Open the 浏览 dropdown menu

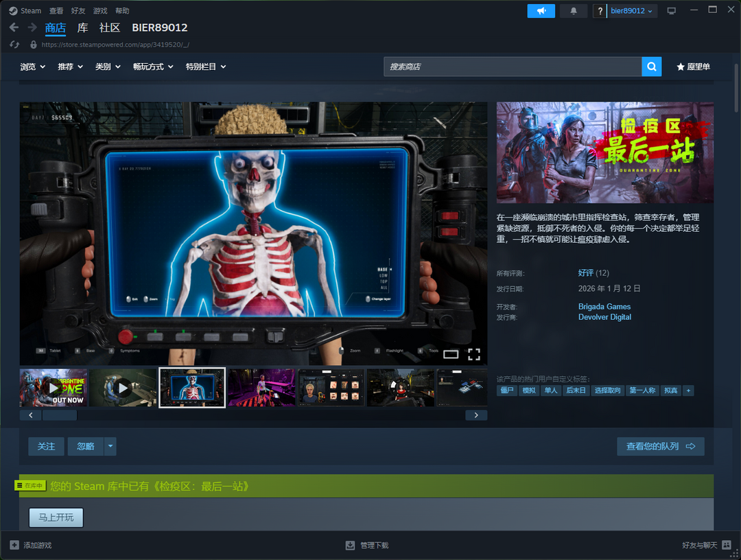point(32,67)
